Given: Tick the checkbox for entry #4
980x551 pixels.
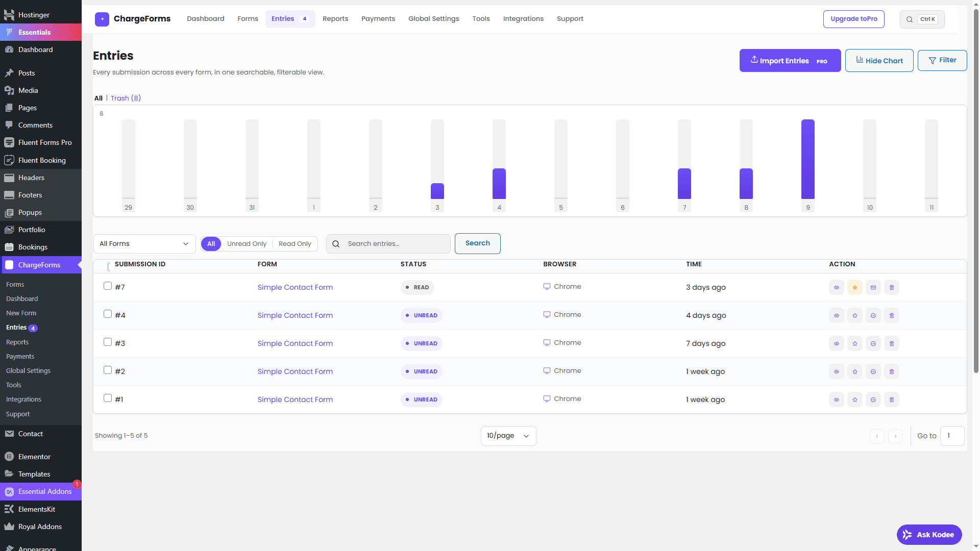Looking at the screenshot, I should pos(108,314).
